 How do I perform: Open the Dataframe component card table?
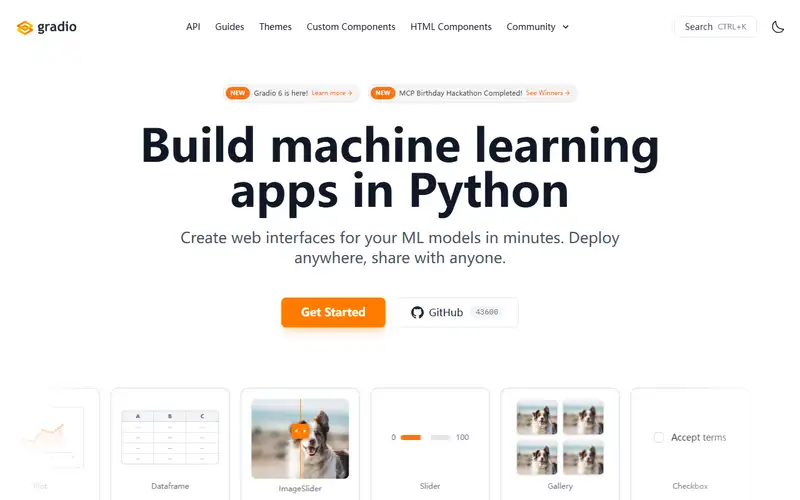tap(170, 437)
